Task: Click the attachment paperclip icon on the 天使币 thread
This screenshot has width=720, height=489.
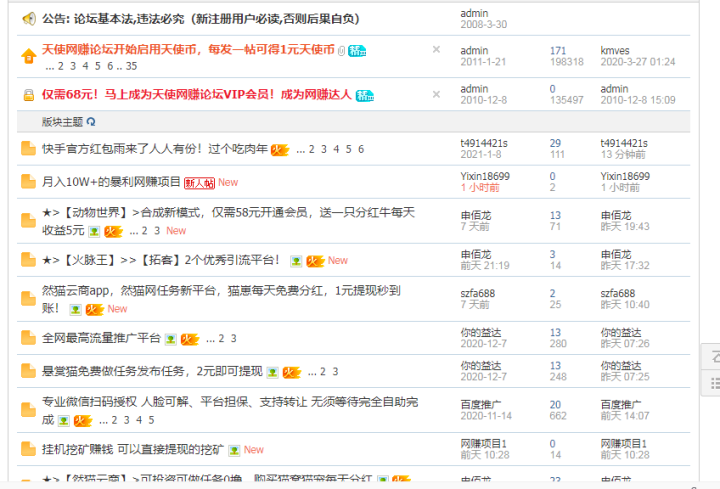Action: click(341, 51)
